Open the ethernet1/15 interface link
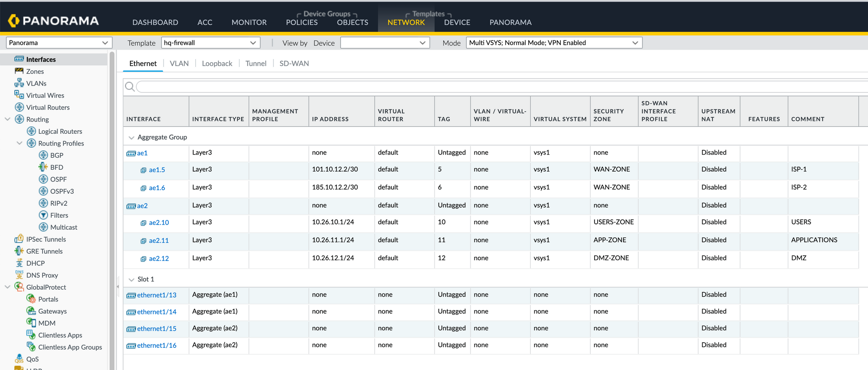 pos(157,329)
